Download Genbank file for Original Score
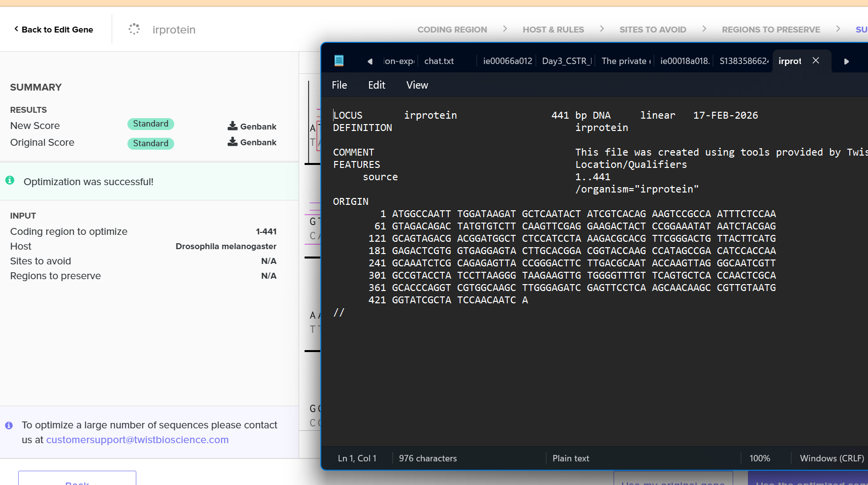868x485 pixels. click(252, 142)
